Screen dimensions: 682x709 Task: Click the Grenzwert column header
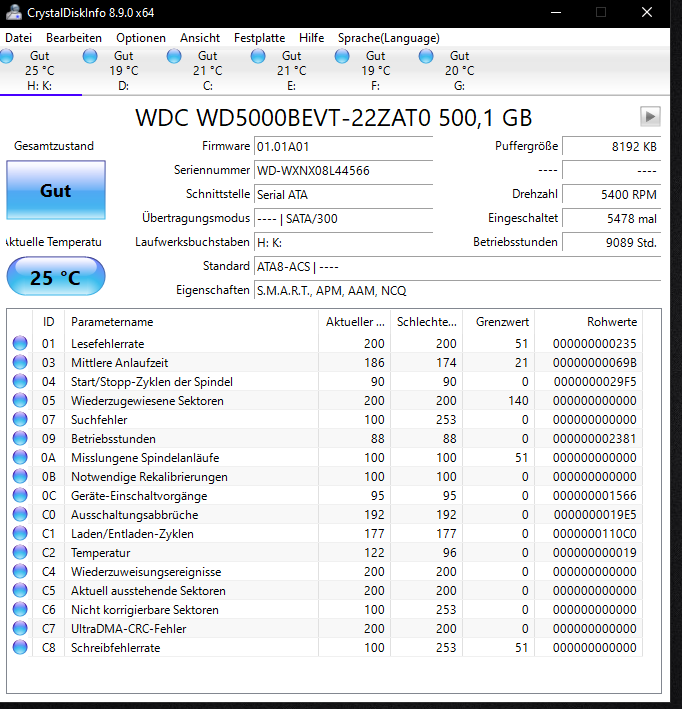tap(498, 322)
